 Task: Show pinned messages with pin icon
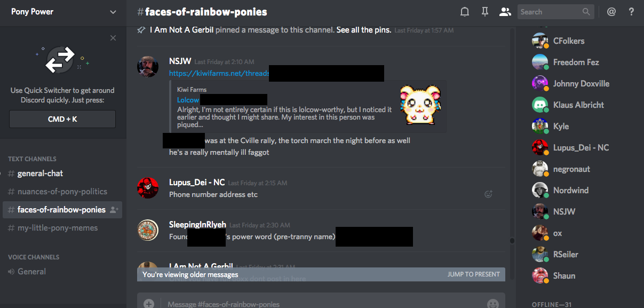[x=484, y=12]
